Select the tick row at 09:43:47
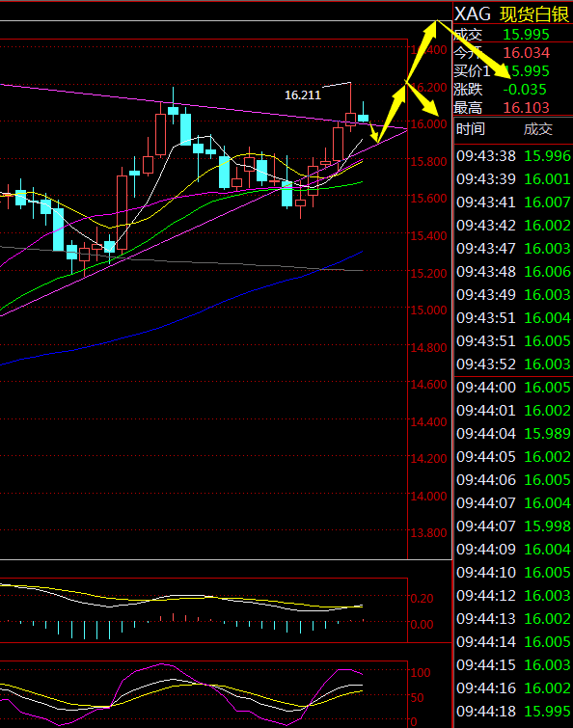The image size is (573, 728). (x=513, y=249)
